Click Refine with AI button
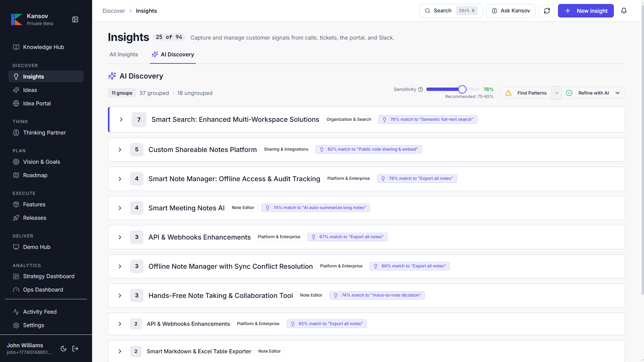Screen dimensions: 644x362 pos(593,93)
